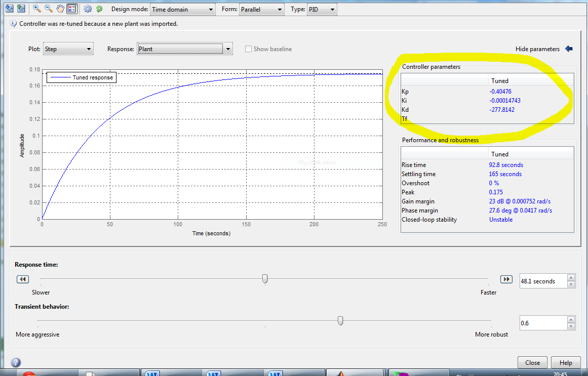Click the Response time slider handle
588x376 pixels.
[265, 278]
